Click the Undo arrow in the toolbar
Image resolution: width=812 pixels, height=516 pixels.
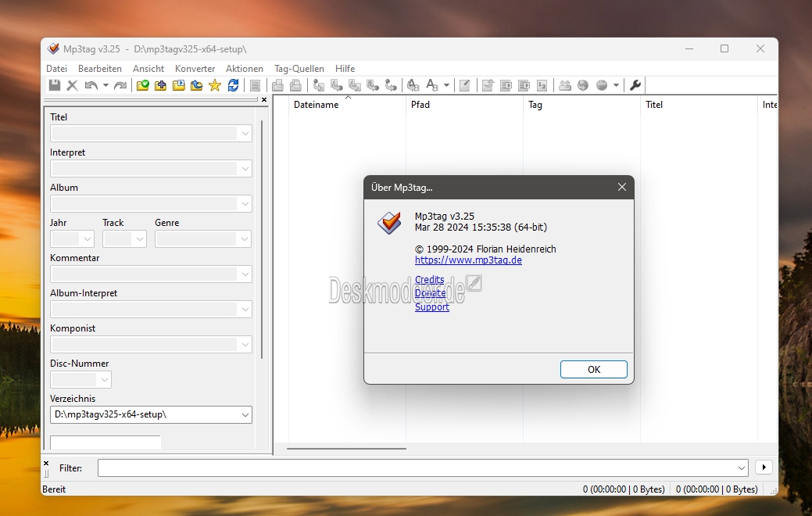[91, 85]
